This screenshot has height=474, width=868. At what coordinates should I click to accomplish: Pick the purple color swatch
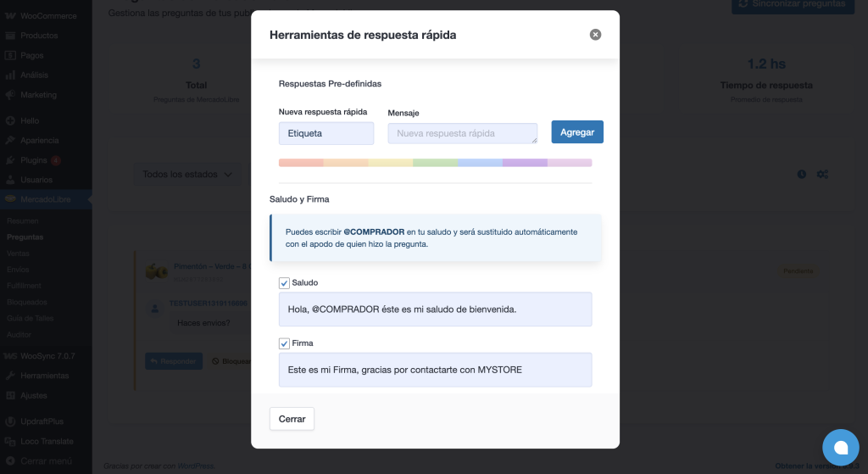(x=525, y=163)
